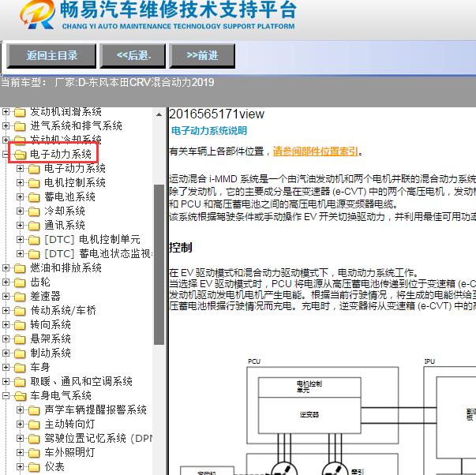
Task: Click the Chang Yi platform logo
Action: (37, 15)
